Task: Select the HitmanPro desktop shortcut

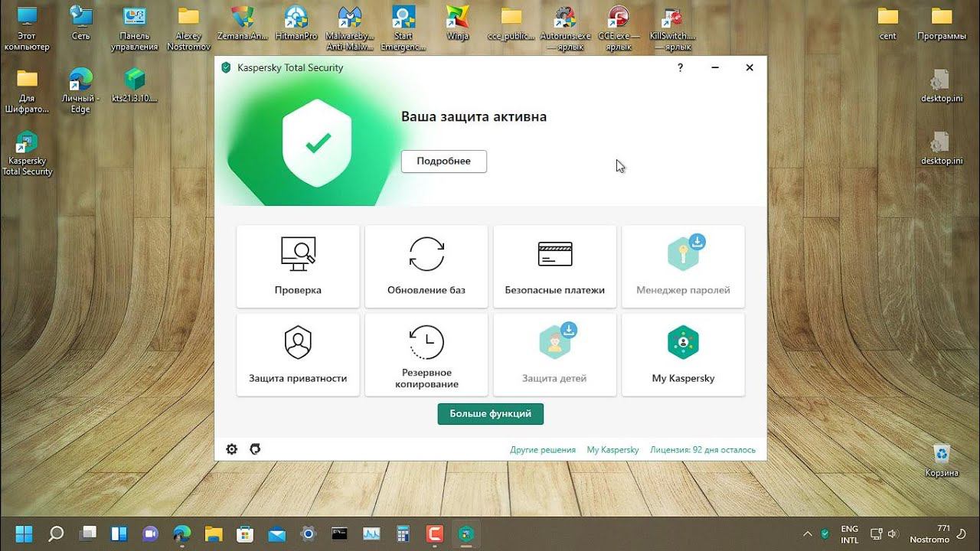Action: pos(296,24)
